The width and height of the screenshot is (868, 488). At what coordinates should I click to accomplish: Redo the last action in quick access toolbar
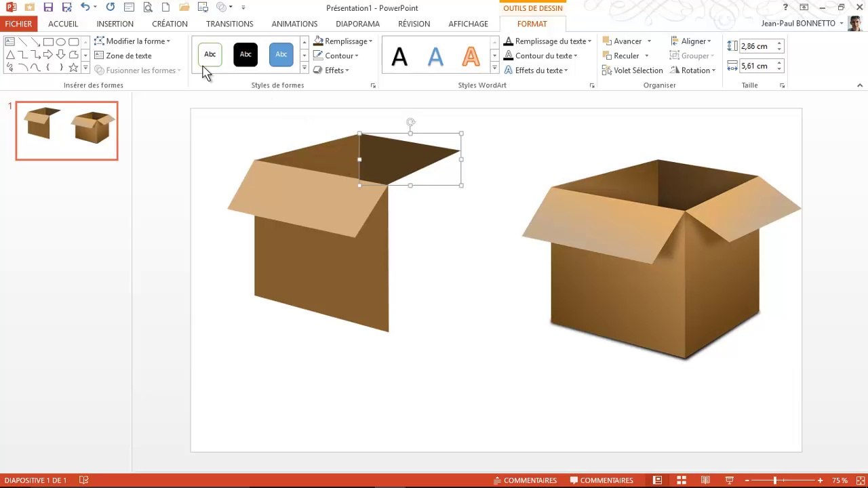111,7
